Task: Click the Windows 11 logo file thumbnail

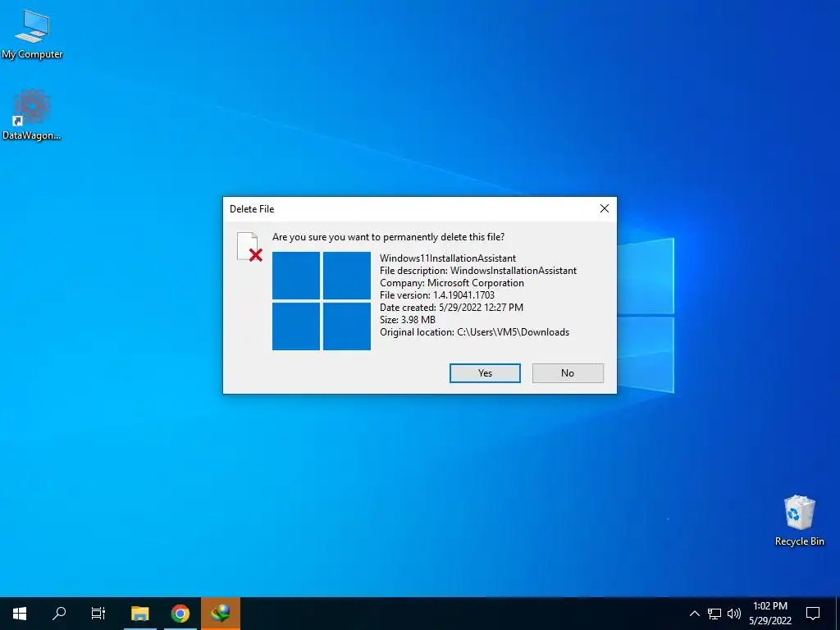Action: [x=322, y=301]
